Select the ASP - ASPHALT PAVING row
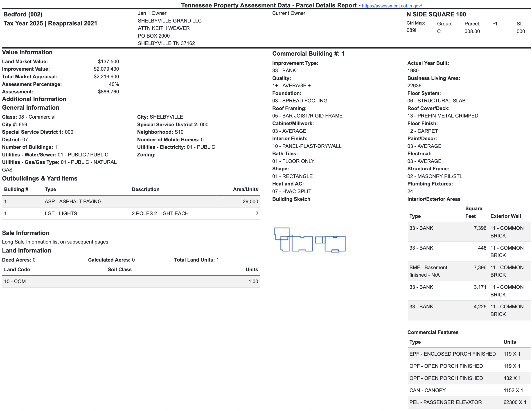Viewport: 532px width, 411px height. 131,201
